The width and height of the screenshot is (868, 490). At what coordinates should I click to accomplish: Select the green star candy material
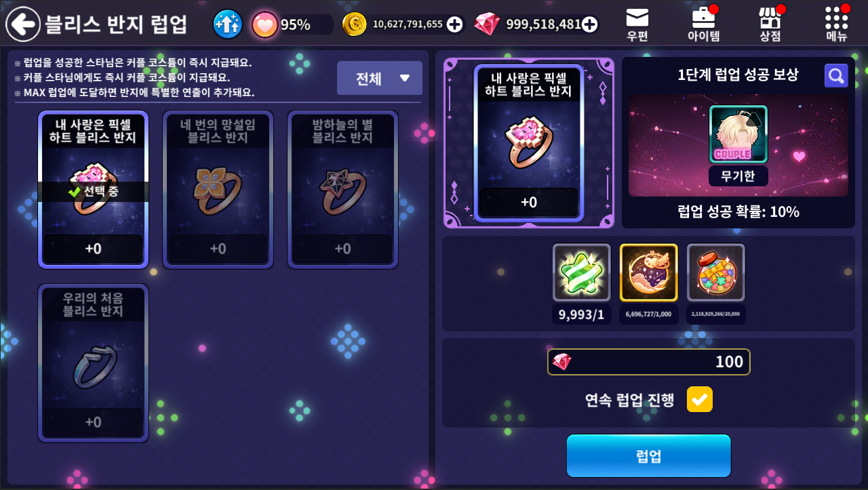pos(582,272)
